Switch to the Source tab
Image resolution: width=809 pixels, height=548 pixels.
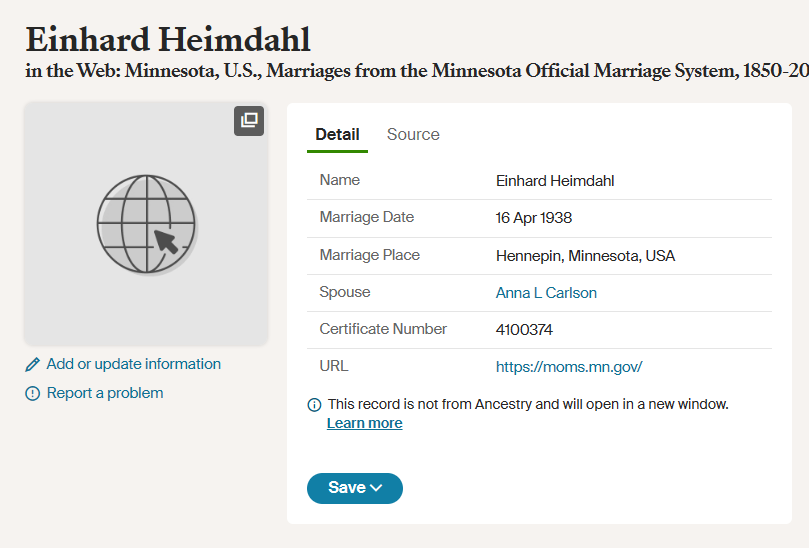(413, 135)
